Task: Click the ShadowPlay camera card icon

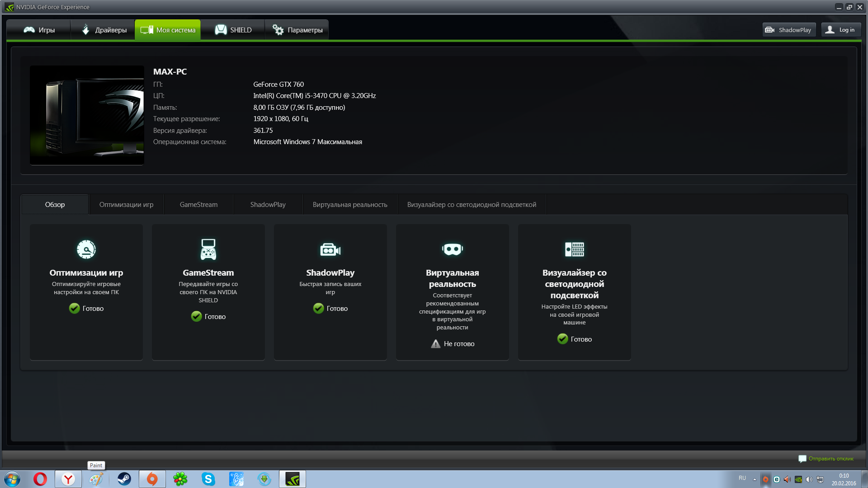Action: click(330, 249)
